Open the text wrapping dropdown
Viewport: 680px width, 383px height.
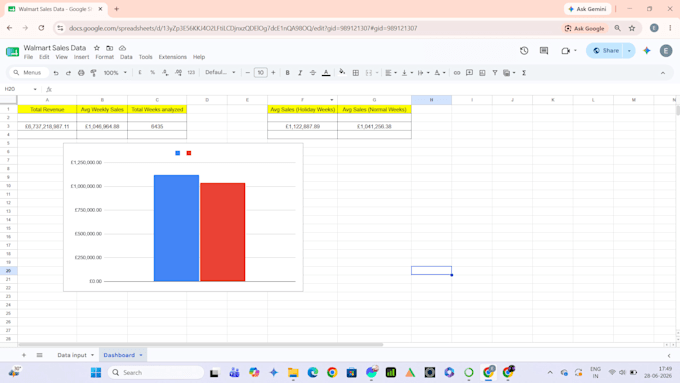tap(423, 73)
